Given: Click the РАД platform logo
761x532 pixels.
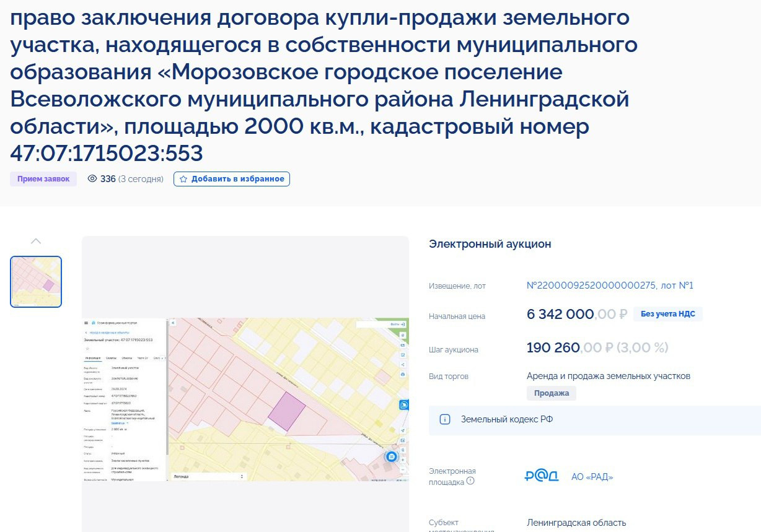Looking at the screenshot, I should [x=541, y=476].
